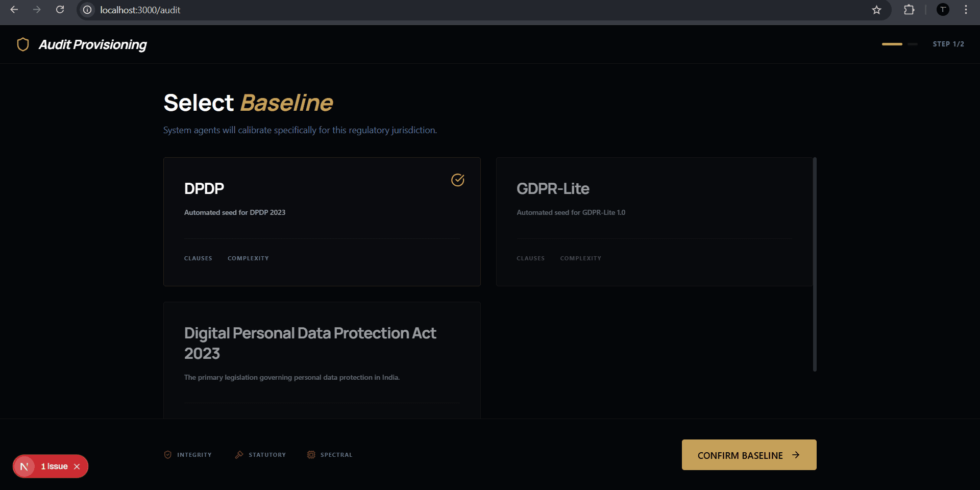
Task: Click the shield logo beside Audit Provisioning
Action: (x=23, y=44)
